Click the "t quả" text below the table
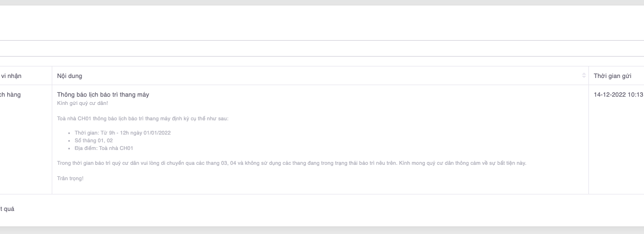This screenshot has height=234, width=644. point(7,209)
